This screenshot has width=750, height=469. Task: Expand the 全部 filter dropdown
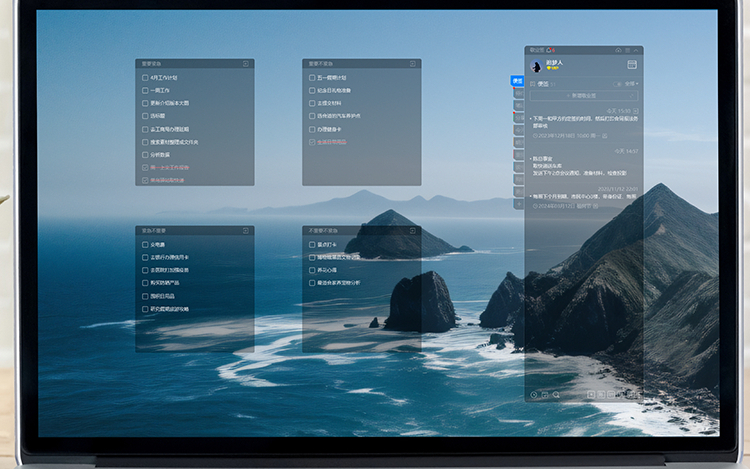[x=631, y=84]
